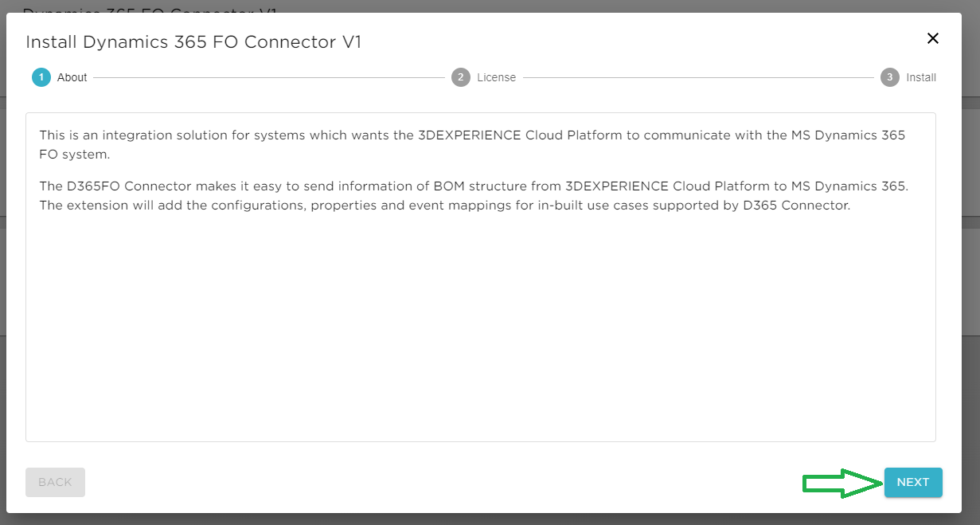Image resolution: width=980 pixels, height=525 pixels.
Task: Click the paragraph starting "The D365FO Connector makes"
Action: tap(473, 186)
